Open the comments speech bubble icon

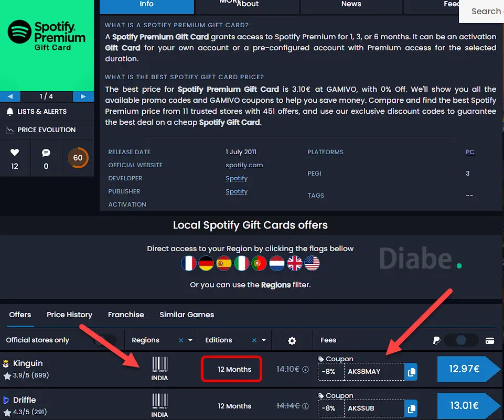(46, 153)
